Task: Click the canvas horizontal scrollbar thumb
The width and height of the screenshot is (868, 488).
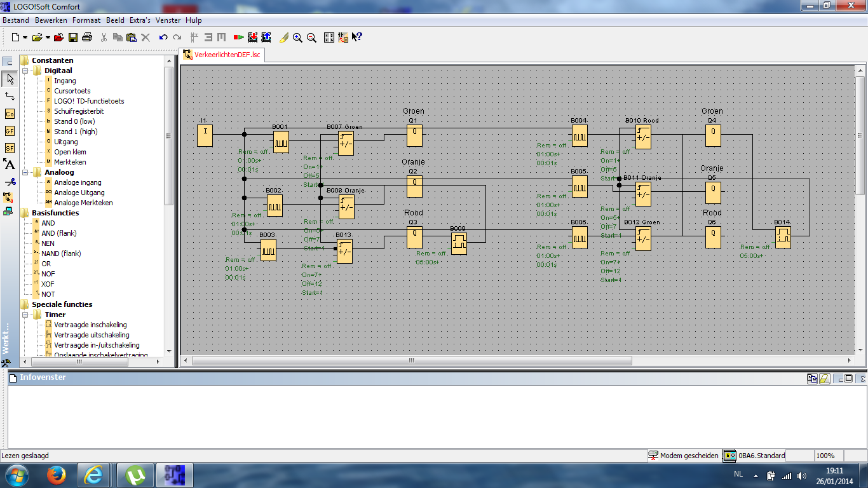Action: [412, 360]
